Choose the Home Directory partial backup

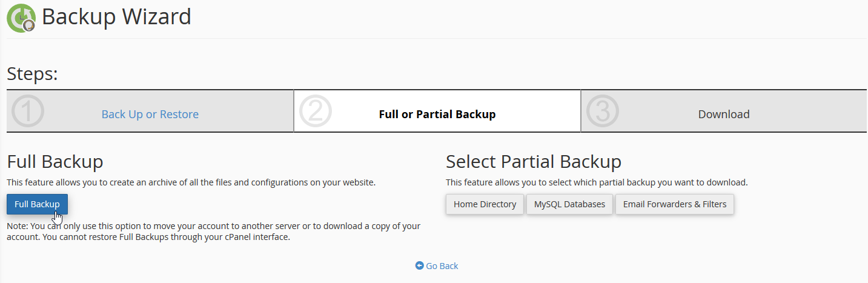coord(485,204)
